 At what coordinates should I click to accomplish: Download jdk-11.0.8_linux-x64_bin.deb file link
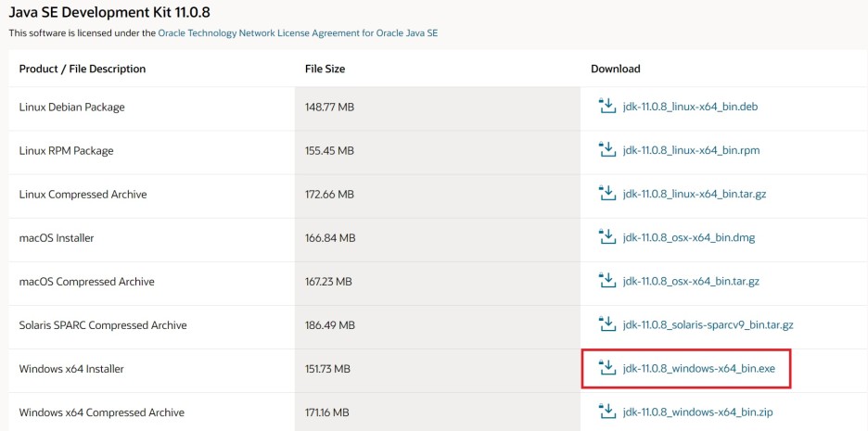pos(690,107)
